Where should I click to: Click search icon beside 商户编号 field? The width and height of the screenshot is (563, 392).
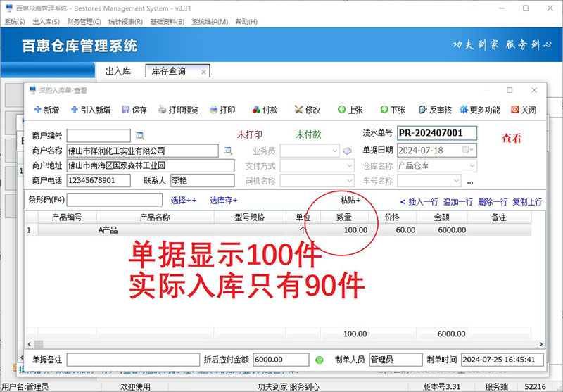(140, 136)
